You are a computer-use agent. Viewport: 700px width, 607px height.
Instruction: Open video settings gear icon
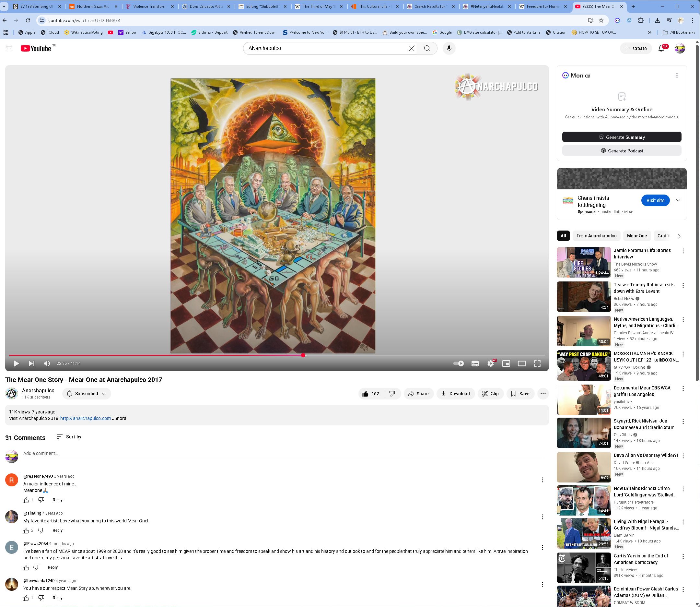[x=490, y=363]
